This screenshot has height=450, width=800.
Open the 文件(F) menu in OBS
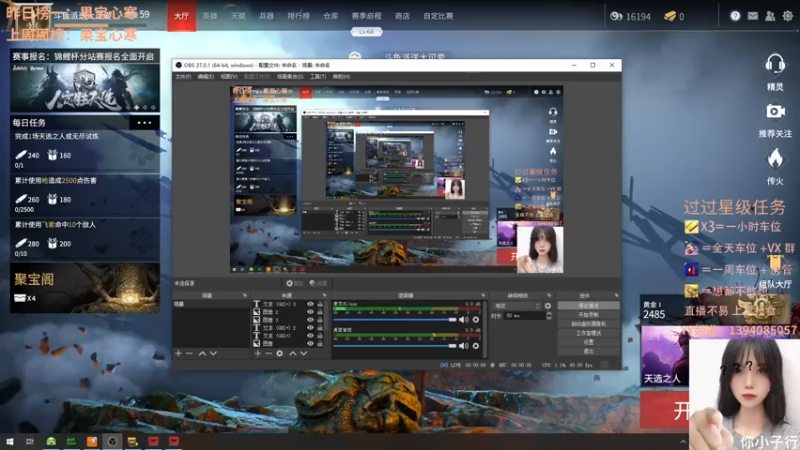[x=183, y=77]
